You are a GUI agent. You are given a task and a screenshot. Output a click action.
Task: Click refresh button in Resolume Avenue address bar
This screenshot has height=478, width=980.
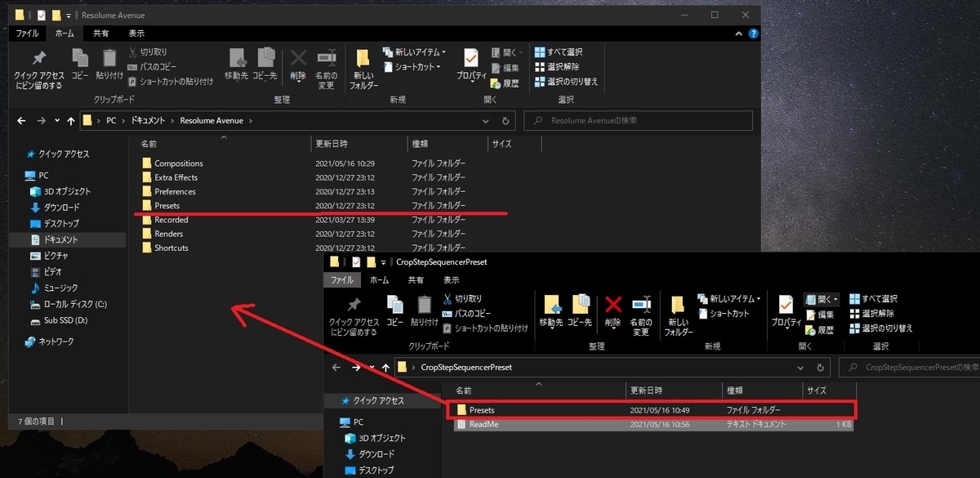[x=506, y=121]
